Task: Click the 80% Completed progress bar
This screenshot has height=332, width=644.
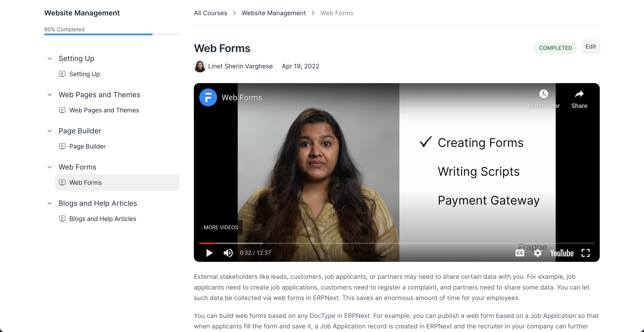Action: [112, 34]
